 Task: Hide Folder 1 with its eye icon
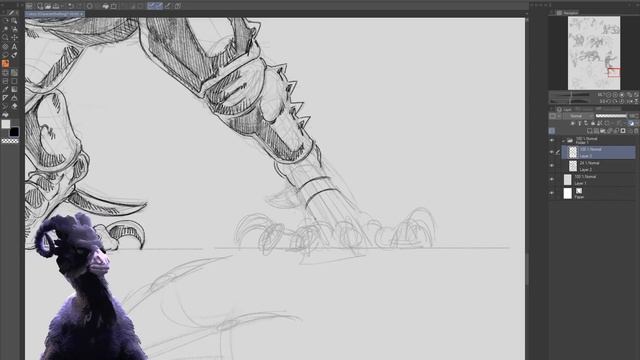[552, 141]
